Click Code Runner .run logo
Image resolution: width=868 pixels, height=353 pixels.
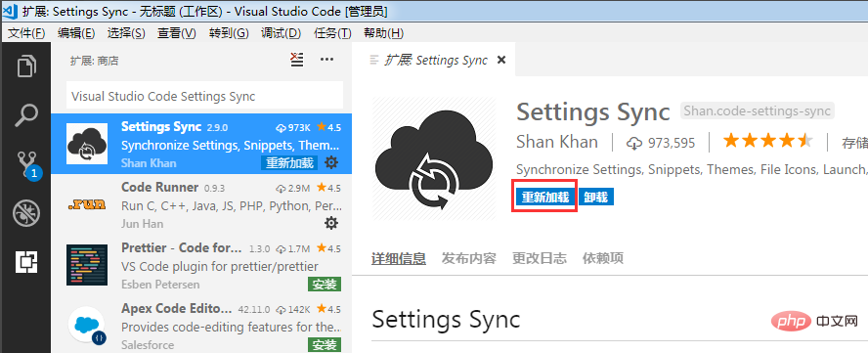(86, 204)
